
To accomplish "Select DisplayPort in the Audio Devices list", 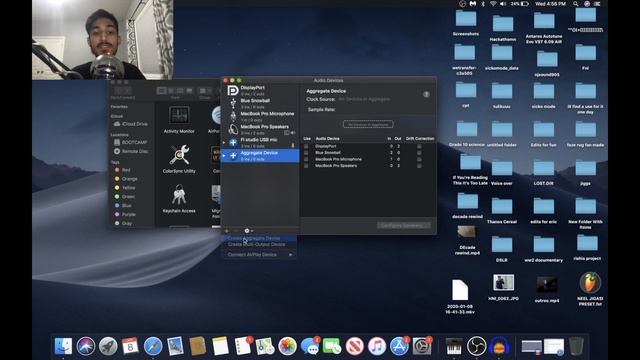I will 260,90.
